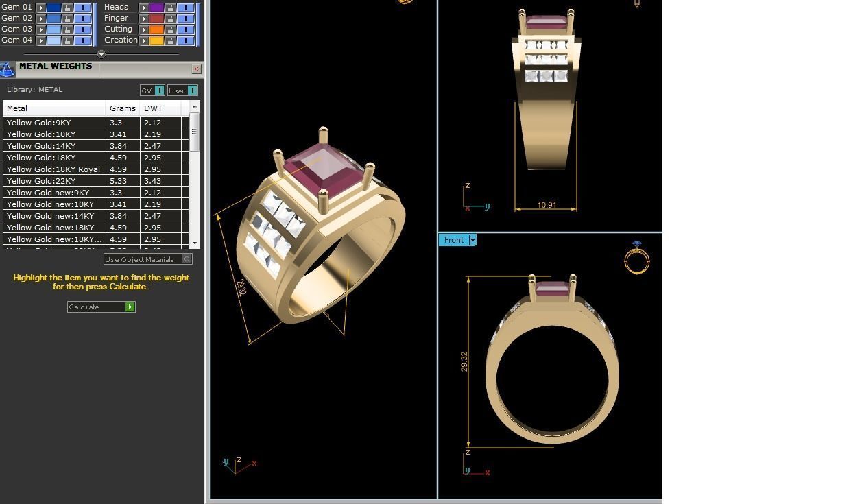The height and width of the screenshot is (504, 851).
Task: Toggle the GV library switch
Action: pyautogui.click(x=159, y=90)
